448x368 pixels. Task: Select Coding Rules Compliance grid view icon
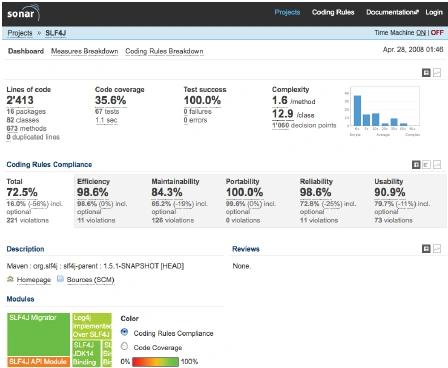416,165
